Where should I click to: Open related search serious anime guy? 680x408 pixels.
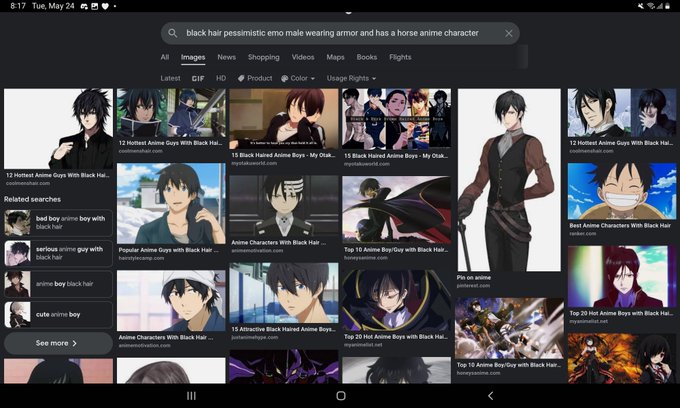[x=59, y=253]
